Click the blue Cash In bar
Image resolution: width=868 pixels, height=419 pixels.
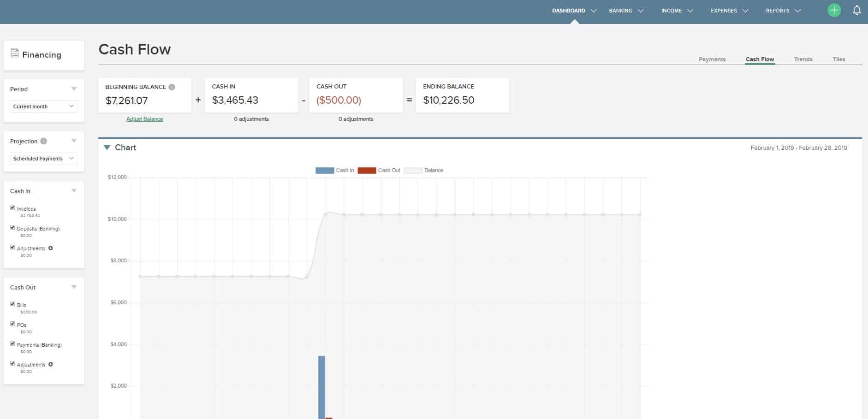(x=321, y=387)
